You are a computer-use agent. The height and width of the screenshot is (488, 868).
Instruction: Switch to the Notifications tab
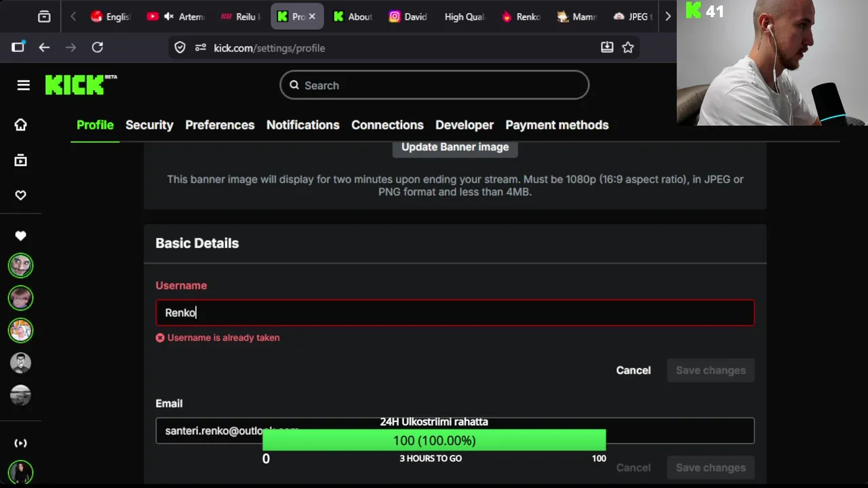click(x=302, y=125)
